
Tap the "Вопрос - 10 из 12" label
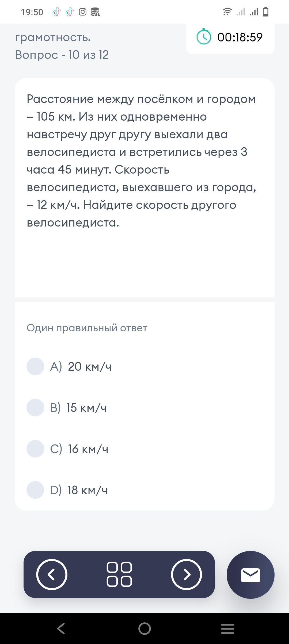pyautogui.click(x=62, y=55)
